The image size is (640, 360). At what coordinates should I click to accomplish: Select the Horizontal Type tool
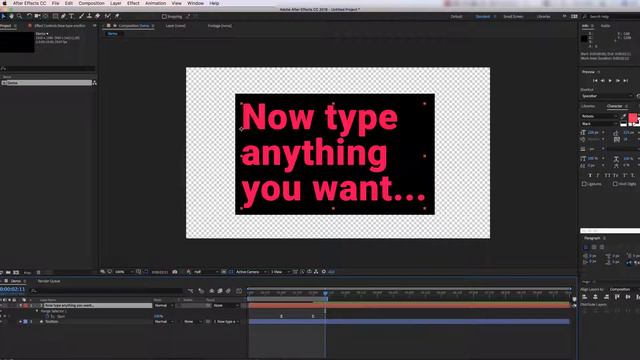(71, 16)
